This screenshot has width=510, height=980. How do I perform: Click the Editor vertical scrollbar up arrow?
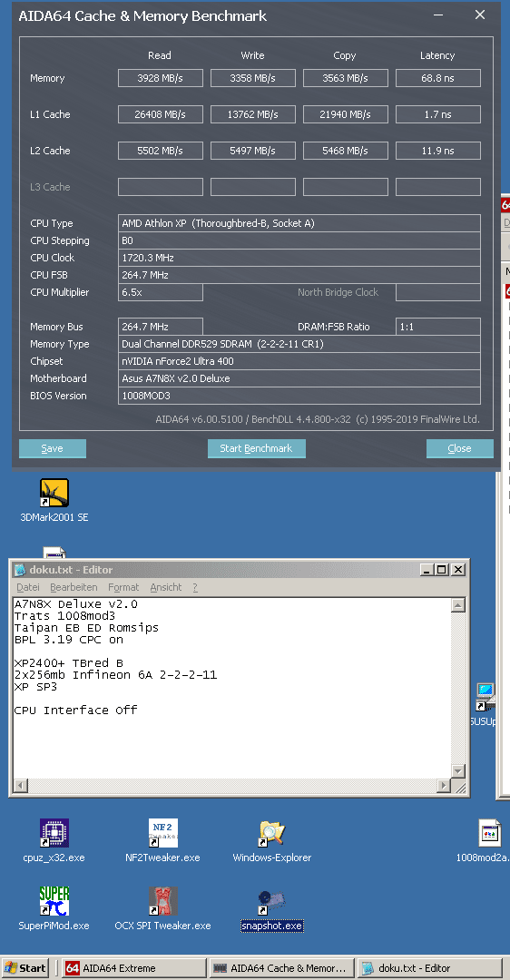(458, 605)
